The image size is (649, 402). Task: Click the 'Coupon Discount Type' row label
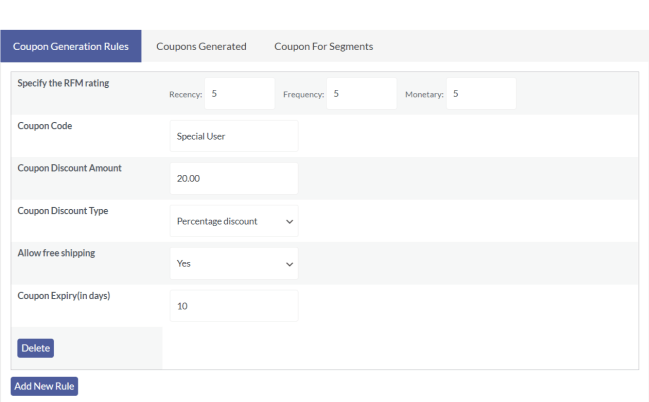[63, 211]
